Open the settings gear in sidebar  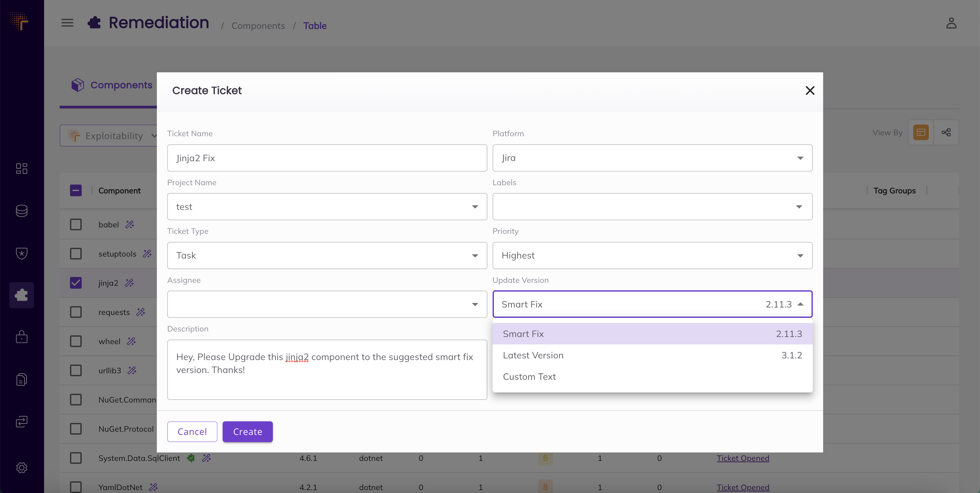point(22,467)
